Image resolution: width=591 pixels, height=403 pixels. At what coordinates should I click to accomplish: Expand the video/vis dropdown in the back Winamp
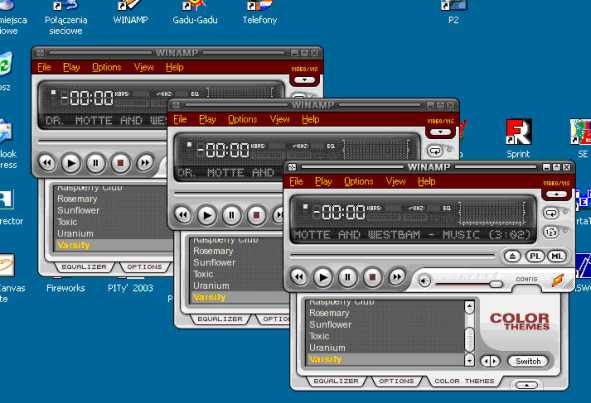pos(305,80)
